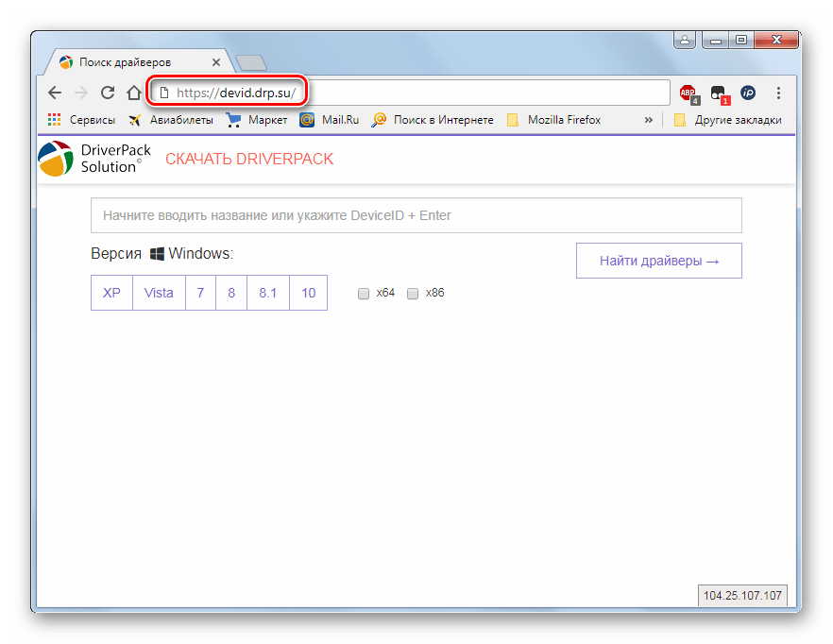Click the Chrome profile user icon

tap(684, 40)
